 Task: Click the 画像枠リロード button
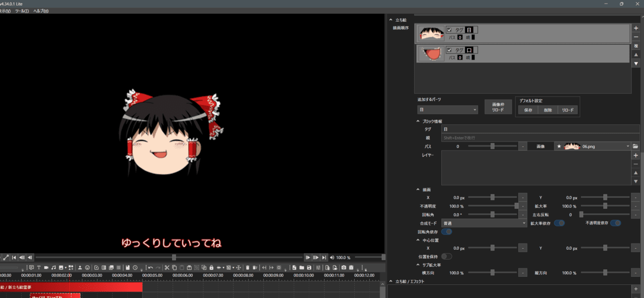pos(498,107)
